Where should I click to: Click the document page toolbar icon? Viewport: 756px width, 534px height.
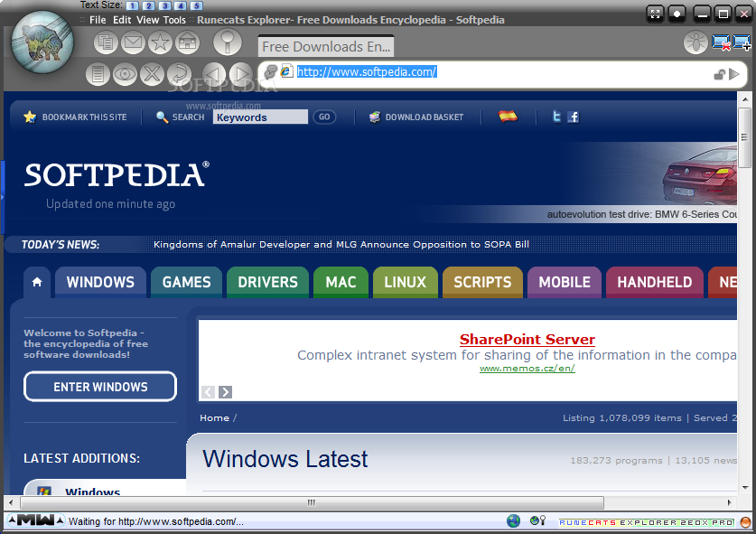click(98, 74)
